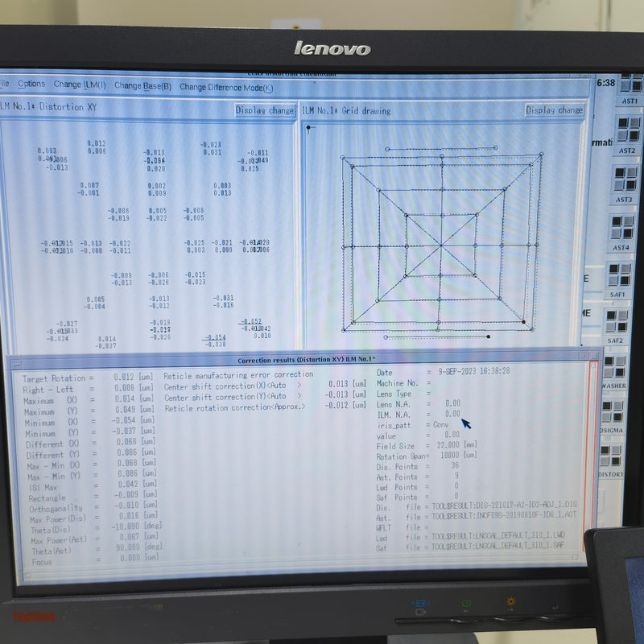The height and width of the screenshot is (644, 644).
Task: Open the AST4 window icon
Action: coord(622,233)
